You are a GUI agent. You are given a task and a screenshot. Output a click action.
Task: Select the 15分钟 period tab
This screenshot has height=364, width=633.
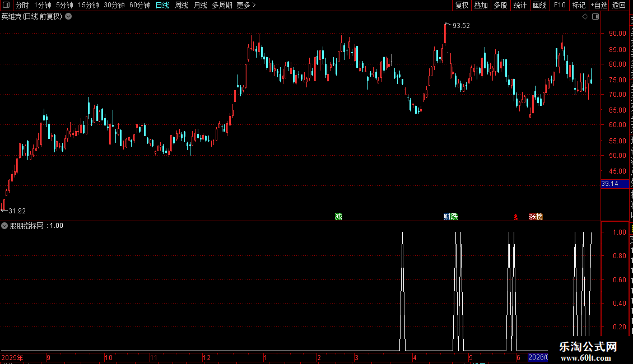pyautogui.click(x=89, y=5)
